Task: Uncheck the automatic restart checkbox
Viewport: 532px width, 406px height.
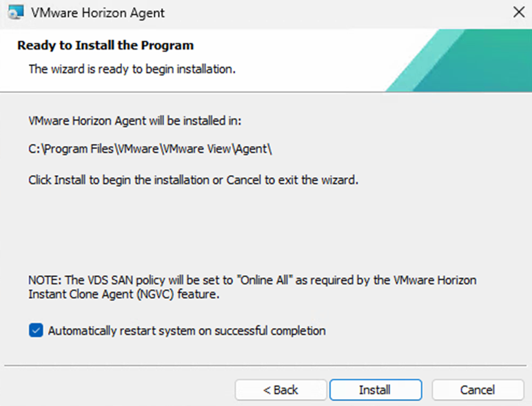Action: [x=36, y=331]
